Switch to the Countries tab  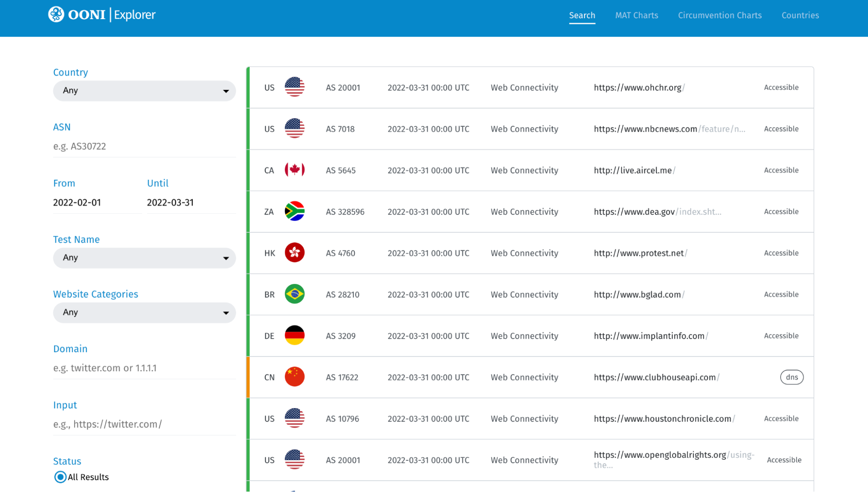[x=800, y=15]
